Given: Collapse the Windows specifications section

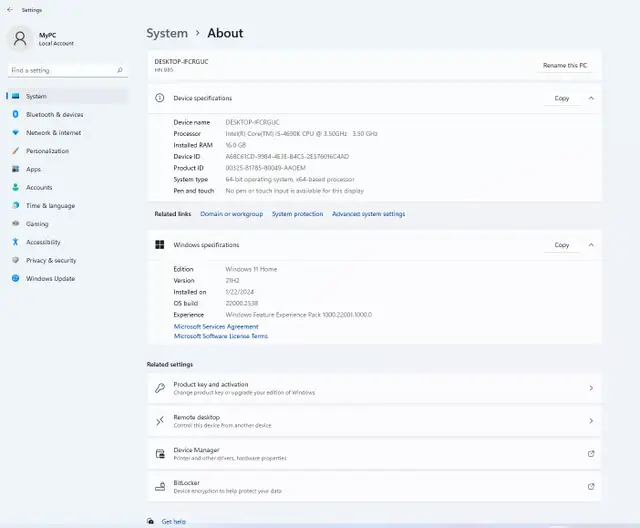Looking at the screenshot, I should tap(591, 245).
